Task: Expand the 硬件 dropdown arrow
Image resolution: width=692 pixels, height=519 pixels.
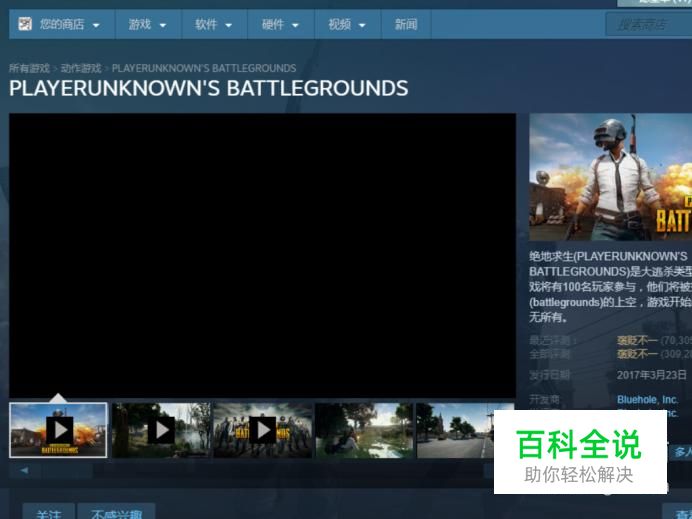Action: tap(296, 25)
